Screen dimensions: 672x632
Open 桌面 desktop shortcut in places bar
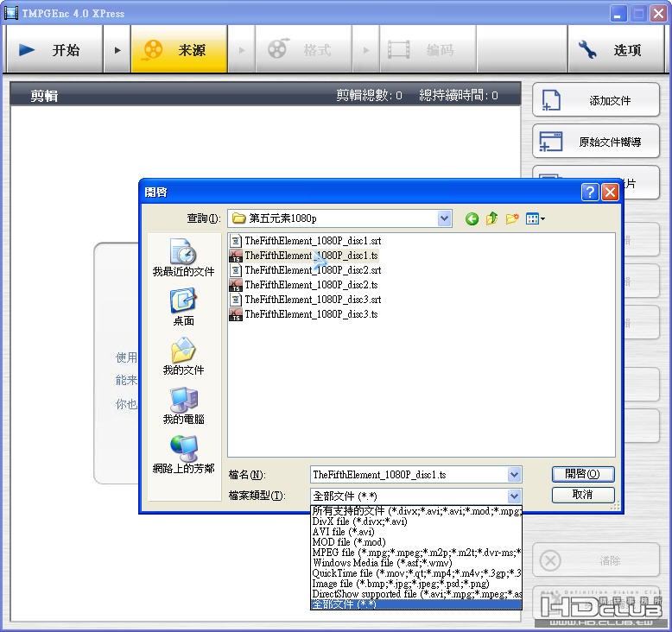point(183,307)
